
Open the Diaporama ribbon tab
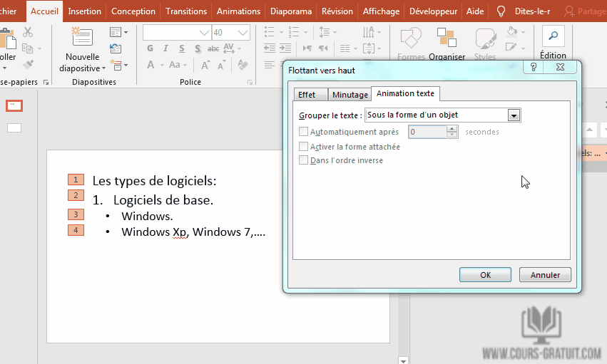click(291, 11)
